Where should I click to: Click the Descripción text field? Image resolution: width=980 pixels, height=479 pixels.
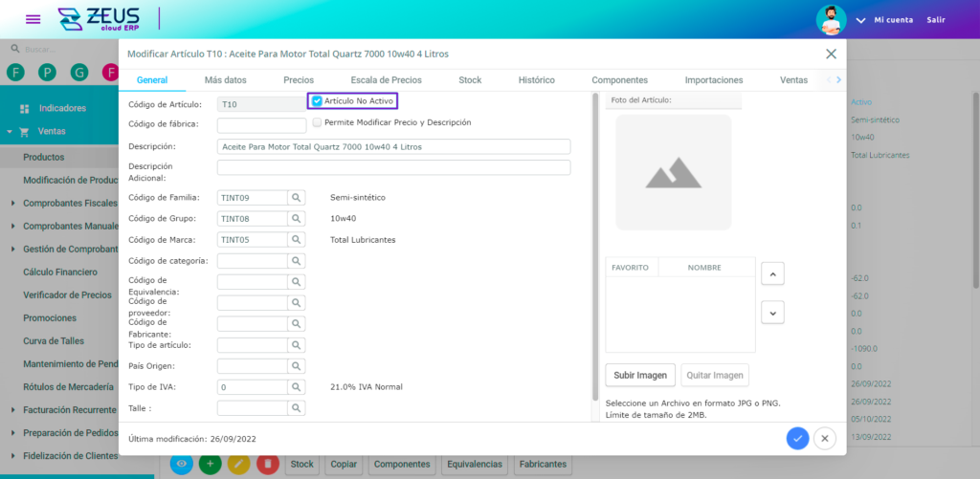pyautogui.click(x=393, y=146)
